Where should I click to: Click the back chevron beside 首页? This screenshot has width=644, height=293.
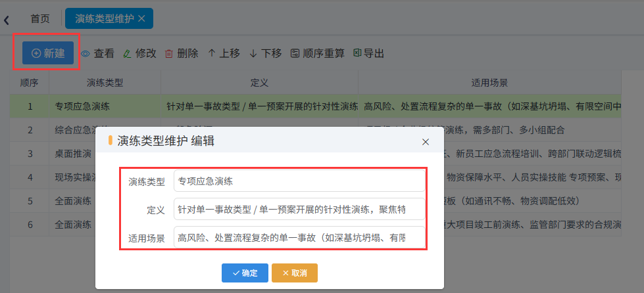(x=7, y=19)
